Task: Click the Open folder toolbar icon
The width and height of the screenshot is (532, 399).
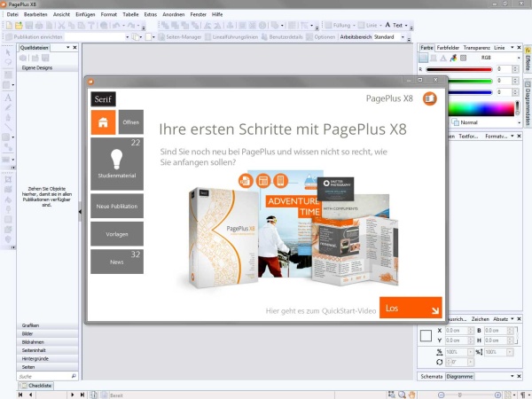Action: 19,26
